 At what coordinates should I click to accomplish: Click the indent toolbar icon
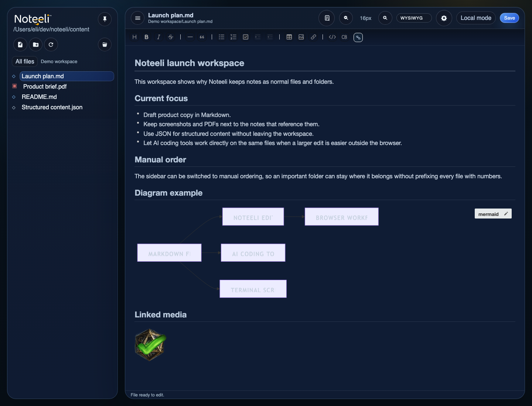(x=258, y=37)
